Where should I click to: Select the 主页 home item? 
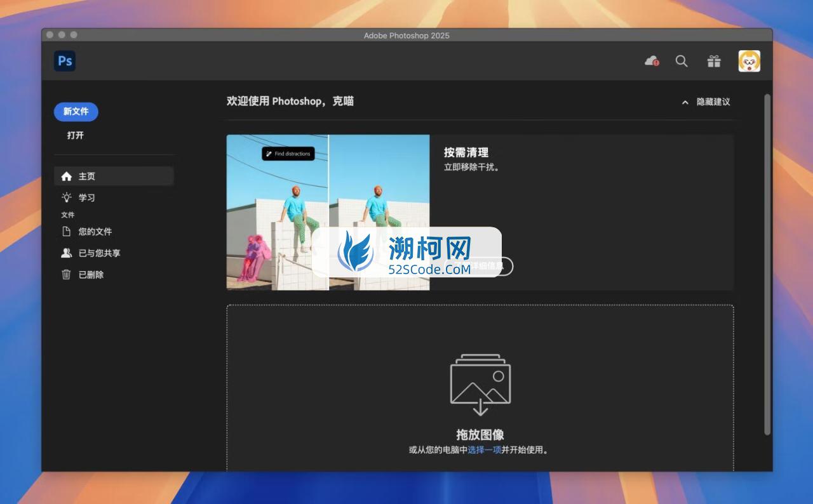coord(114,176)
